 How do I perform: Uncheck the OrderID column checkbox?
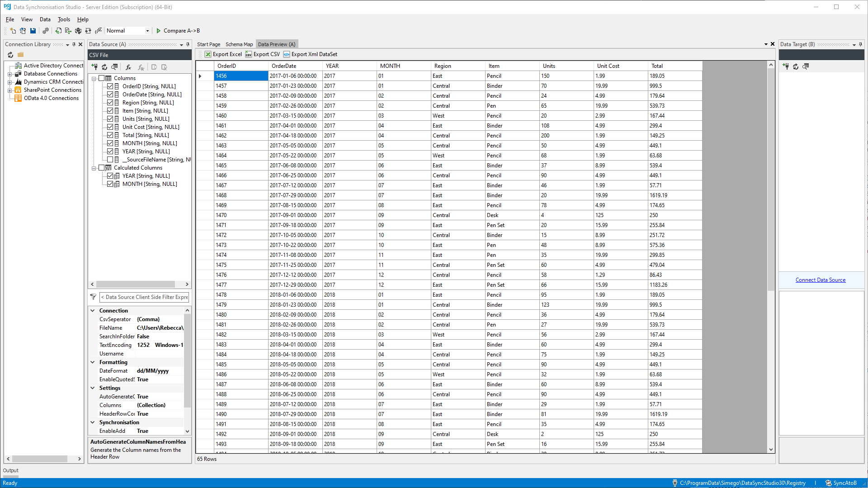(x=110, y=86)
